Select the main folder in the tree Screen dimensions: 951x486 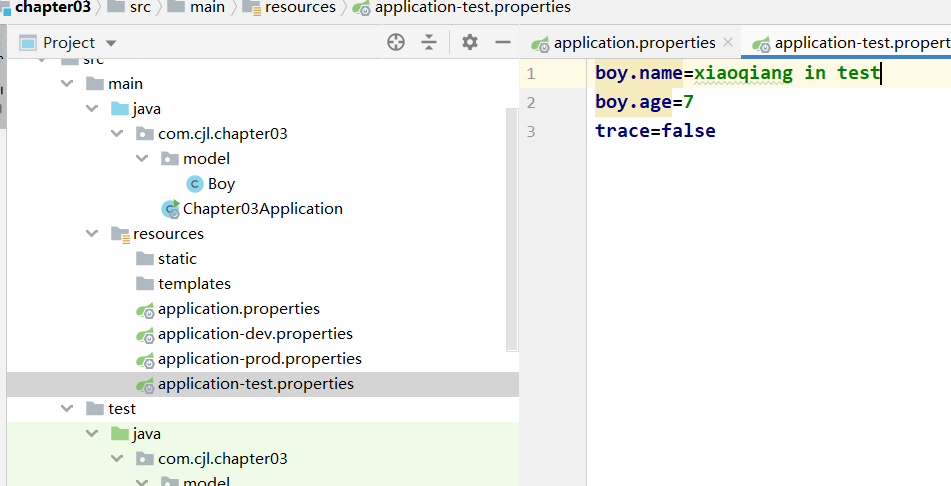pyautogui.click(x=126, y=84)
